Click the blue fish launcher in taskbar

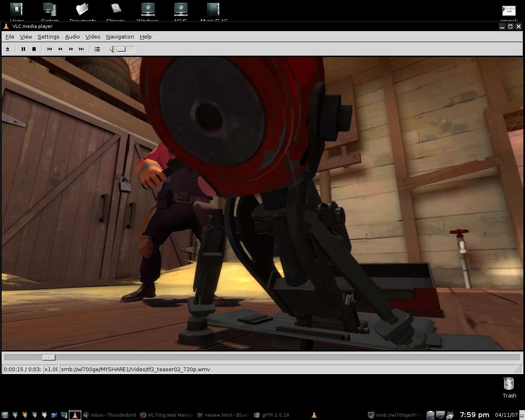coord(54,415)
